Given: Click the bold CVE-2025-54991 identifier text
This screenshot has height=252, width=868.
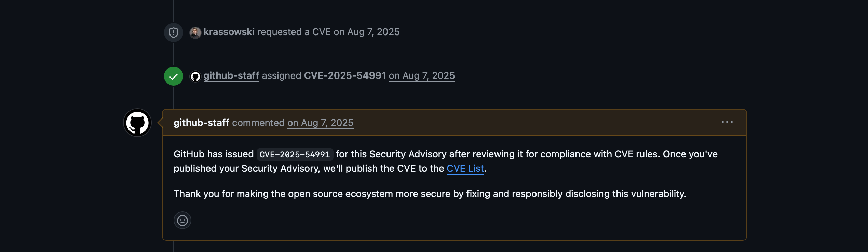Looking at the screenshot, I should tap(345, 76).
